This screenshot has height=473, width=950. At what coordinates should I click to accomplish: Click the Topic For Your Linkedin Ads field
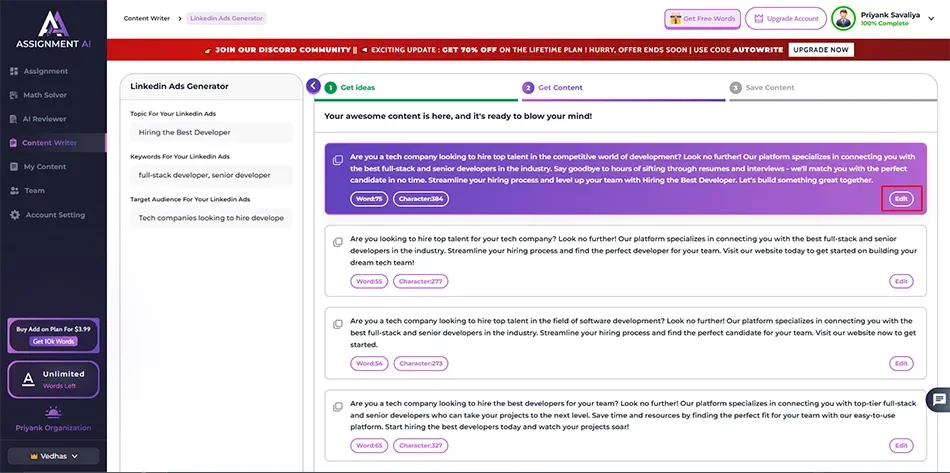pos(211,132)
